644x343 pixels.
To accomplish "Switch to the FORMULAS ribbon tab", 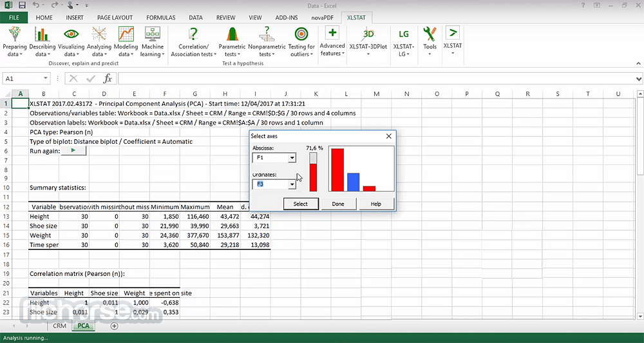I will (160, 17).
